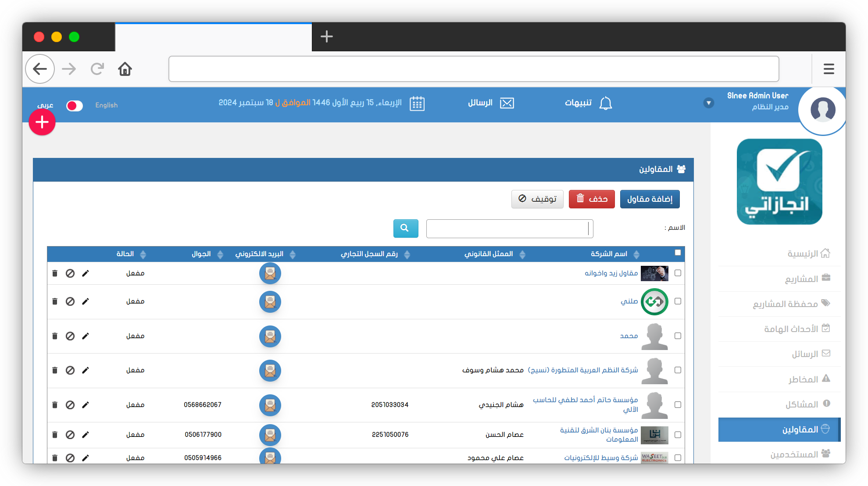
Task: Click the red floating plus button
Action: (x=42, y=122)
